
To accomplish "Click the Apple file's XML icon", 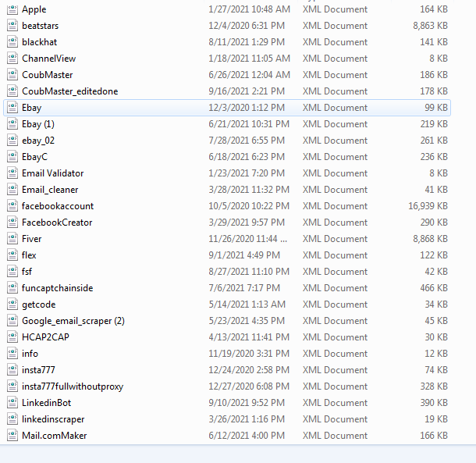I will (12, 9).
